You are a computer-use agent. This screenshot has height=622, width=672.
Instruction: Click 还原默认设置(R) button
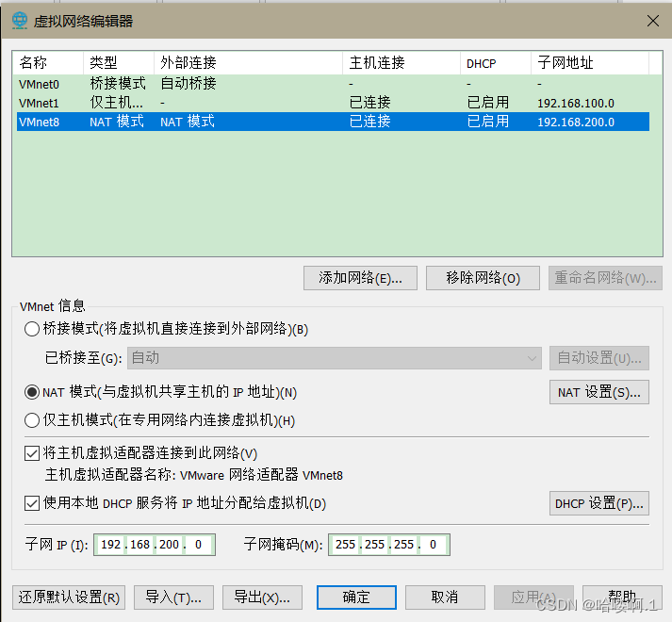click(69, 597)
